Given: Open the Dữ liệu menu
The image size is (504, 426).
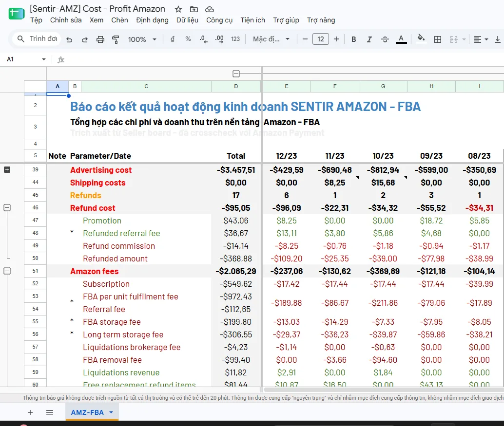Looking at the screenshot, I should click(187, 20).
